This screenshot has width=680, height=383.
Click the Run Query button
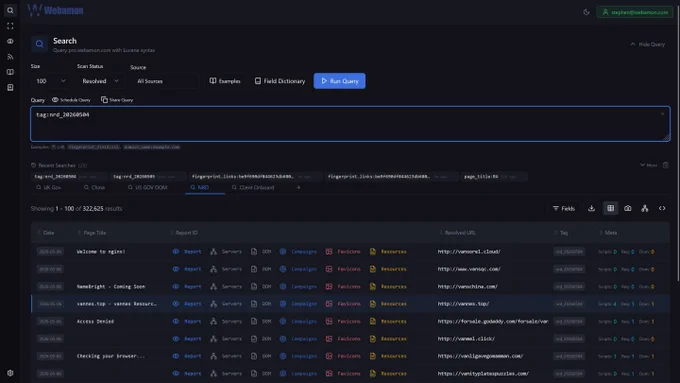pyautogui.click(x=340, y=81)
